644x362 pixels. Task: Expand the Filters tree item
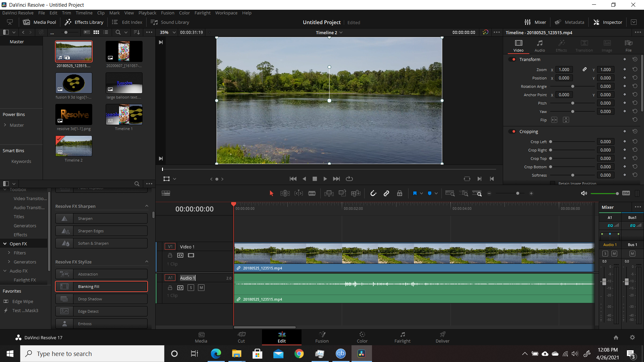tap(9, 253)
